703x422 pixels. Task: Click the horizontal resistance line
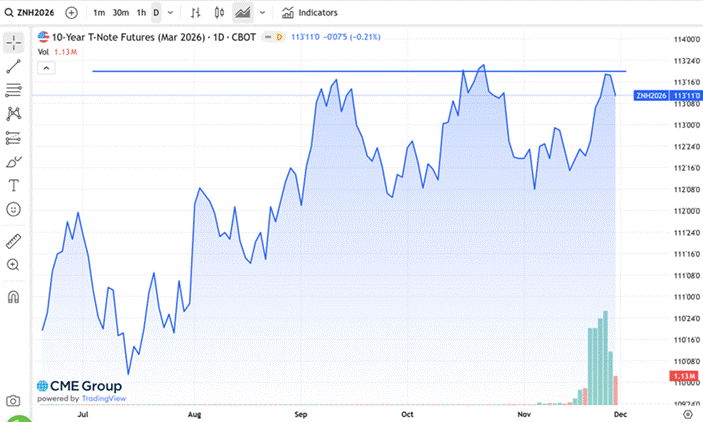click(x=359, y=71)
